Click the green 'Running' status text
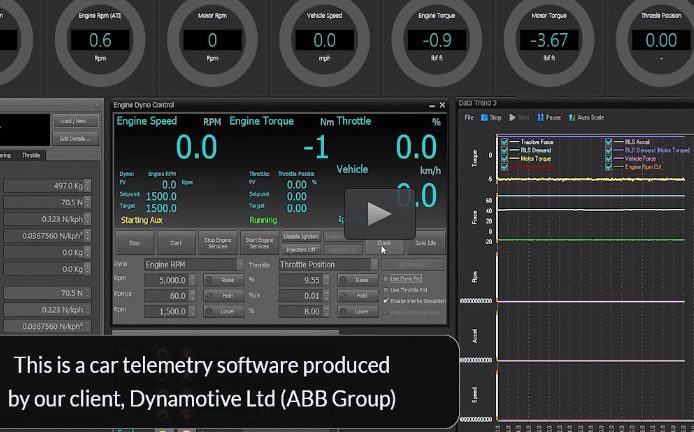The width and height of the screenshot is (694, 432). tap(263, 220)
